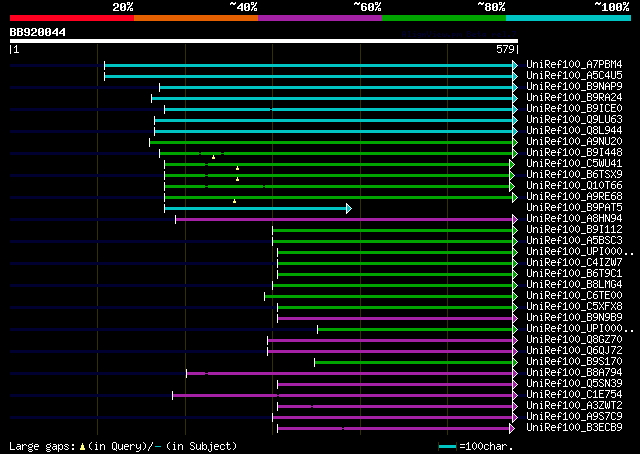Click the white query sequence bar

click(264, 41)
